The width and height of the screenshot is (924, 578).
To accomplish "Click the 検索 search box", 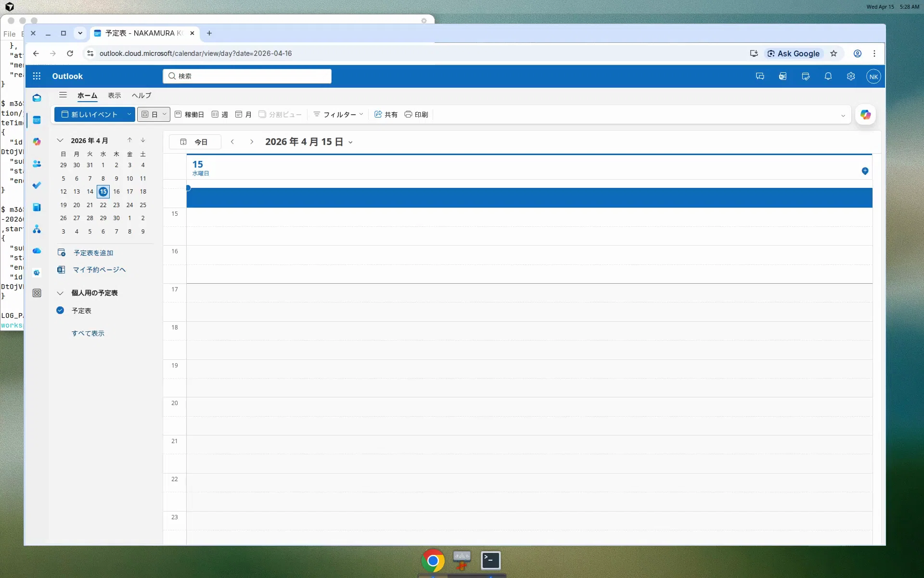I will click(247, 76).
